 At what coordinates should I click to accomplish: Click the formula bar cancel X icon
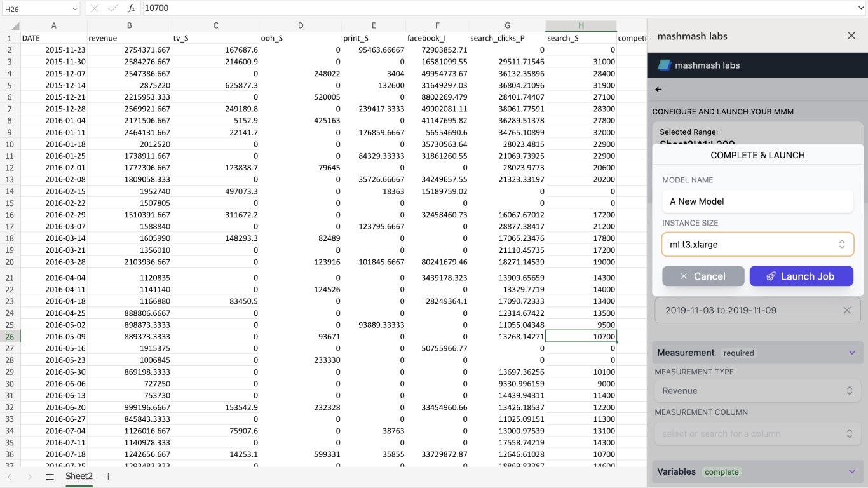(x=94, y=8)
